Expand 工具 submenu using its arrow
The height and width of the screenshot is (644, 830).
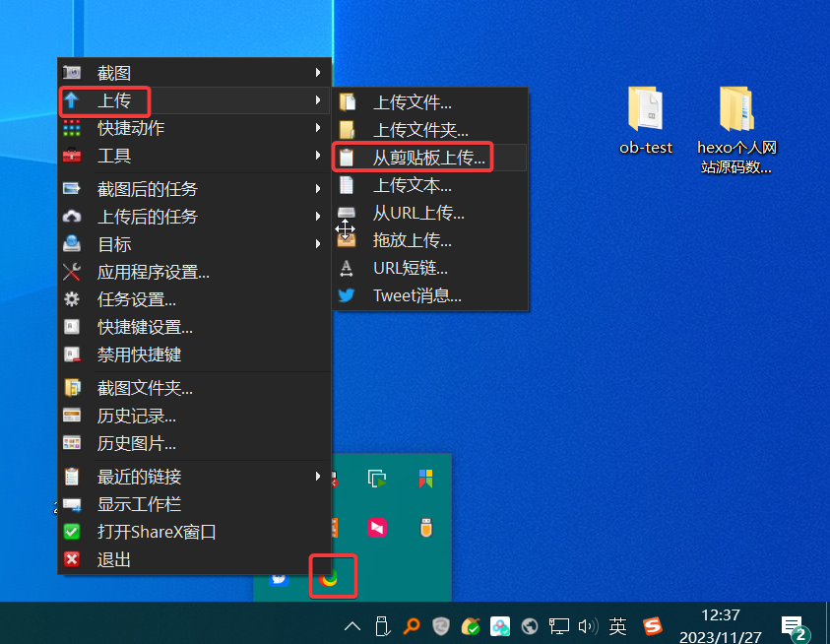pyautogui.click(x=318, y=156)
